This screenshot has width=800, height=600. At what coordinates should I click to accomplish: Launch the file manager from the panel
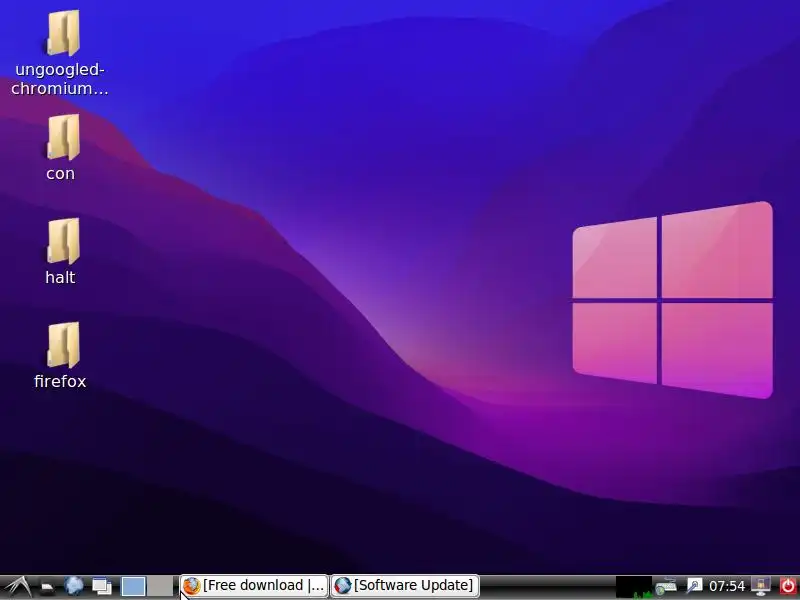click(x=47, y=587)
